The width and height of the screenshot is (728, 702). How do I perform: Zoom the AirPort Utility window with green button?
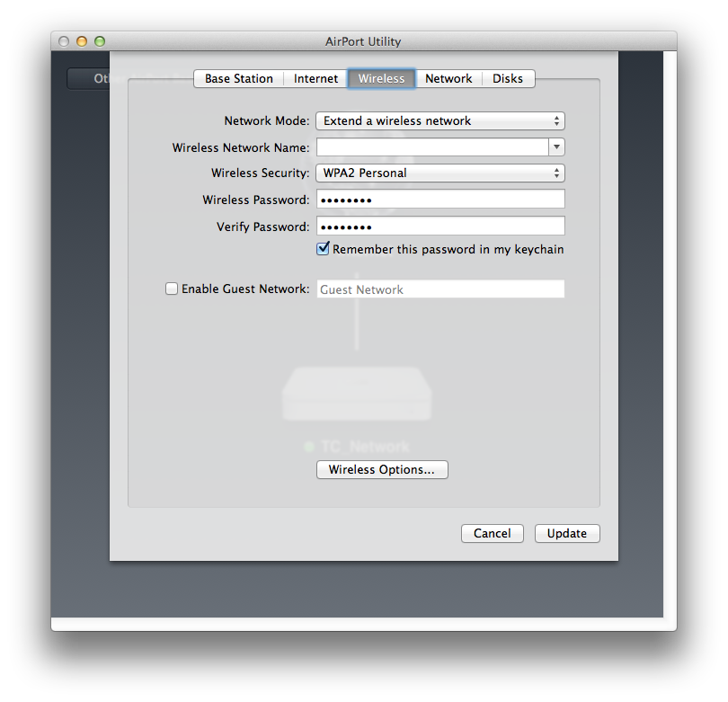tap(100, 41)
